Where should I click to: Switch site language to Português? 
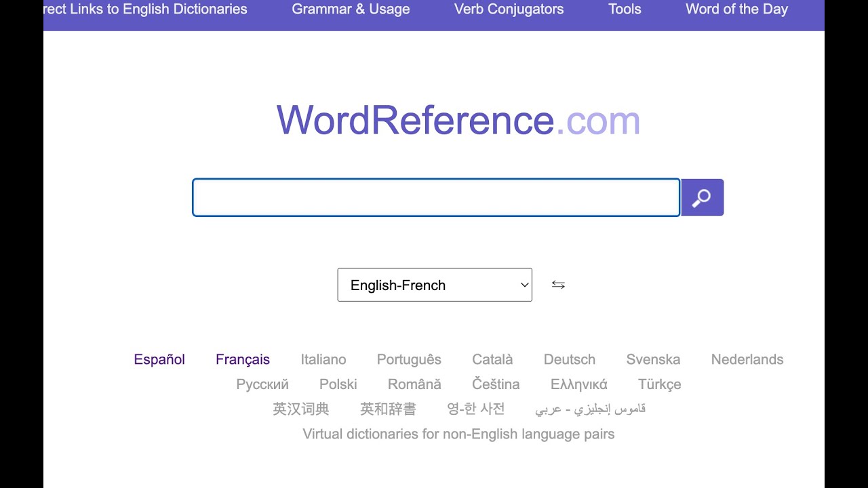tap(409, 359)
